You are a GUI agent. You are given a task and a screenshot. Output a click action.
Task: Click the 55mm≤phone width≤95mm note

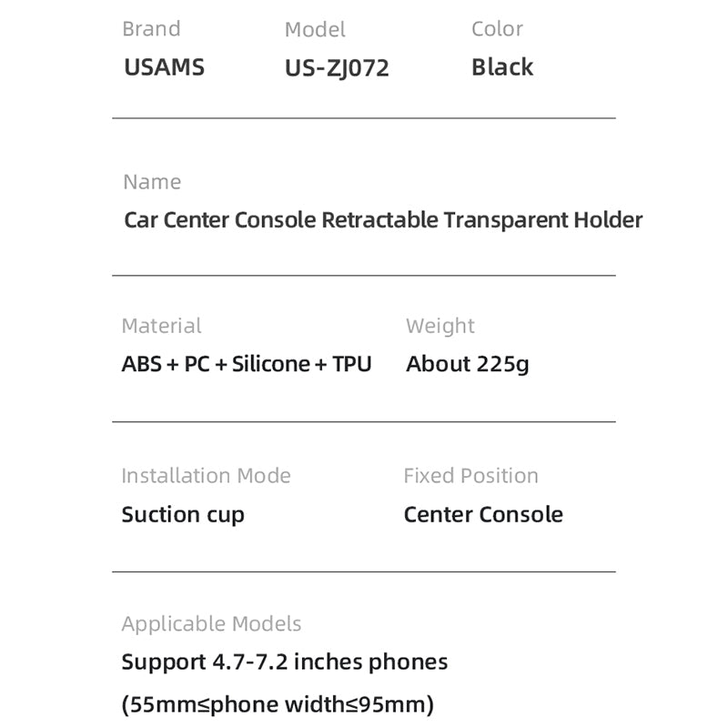point(278,704)
